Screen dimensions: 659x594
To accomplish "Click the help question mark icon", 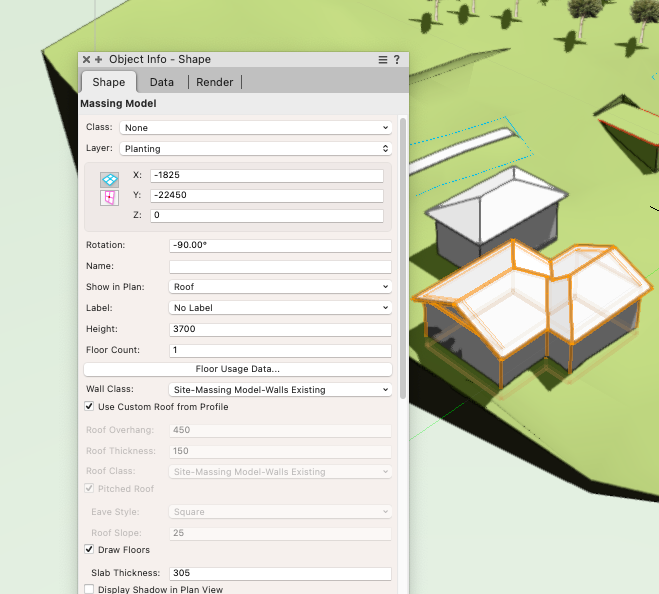I will tap(397, 60).
